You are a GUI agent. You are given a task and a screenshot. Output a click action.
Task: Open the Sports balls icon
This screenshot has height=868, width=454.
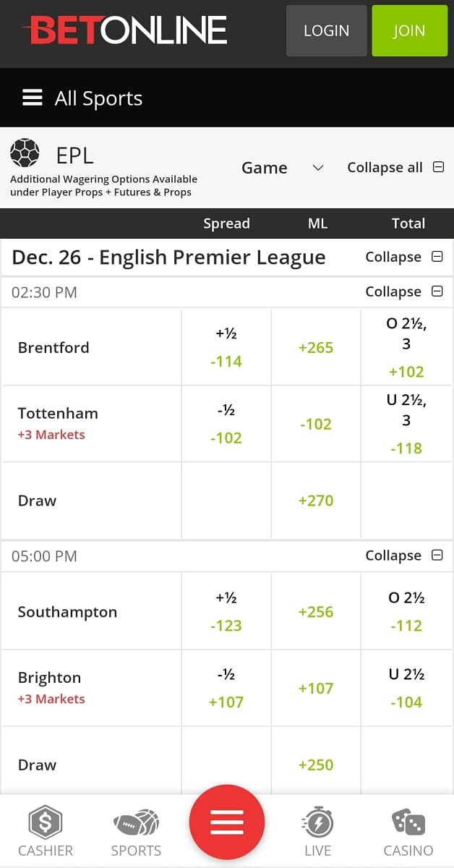(x=136, y=823)
